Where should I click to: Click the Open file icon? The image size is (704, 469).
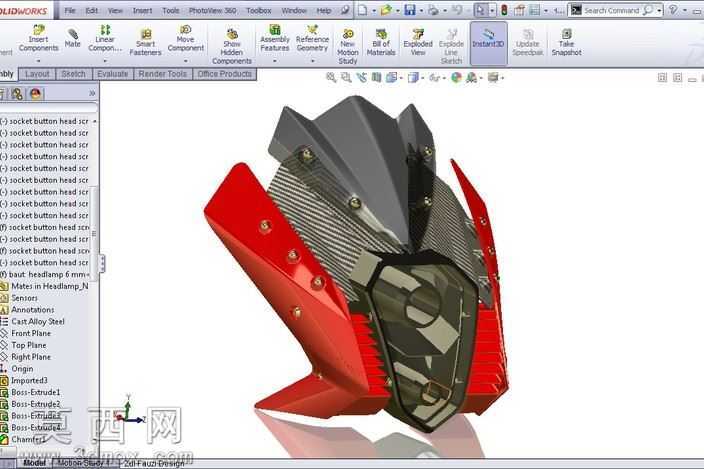point(386,10)
